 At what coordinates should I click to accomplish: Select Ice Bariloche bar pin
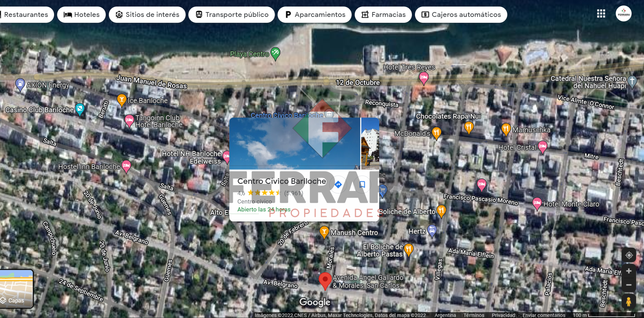pos(122,100)
